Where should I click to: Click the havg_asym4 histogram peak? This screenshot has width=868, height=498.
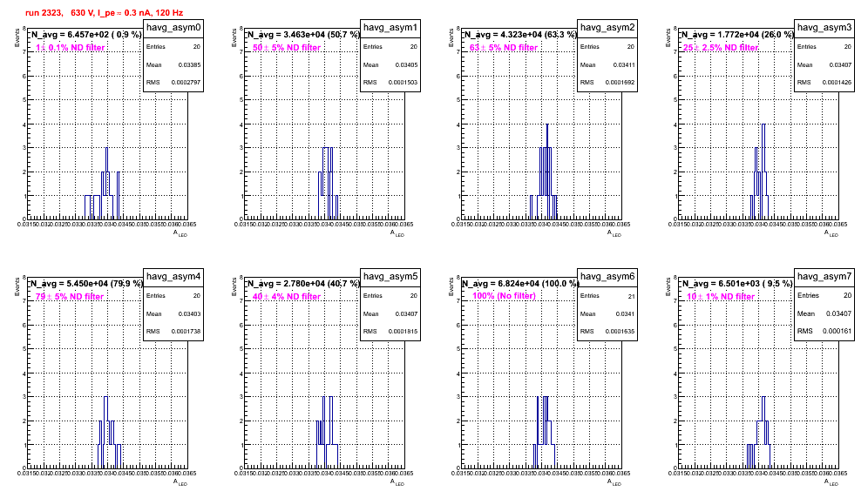point(105,432)
